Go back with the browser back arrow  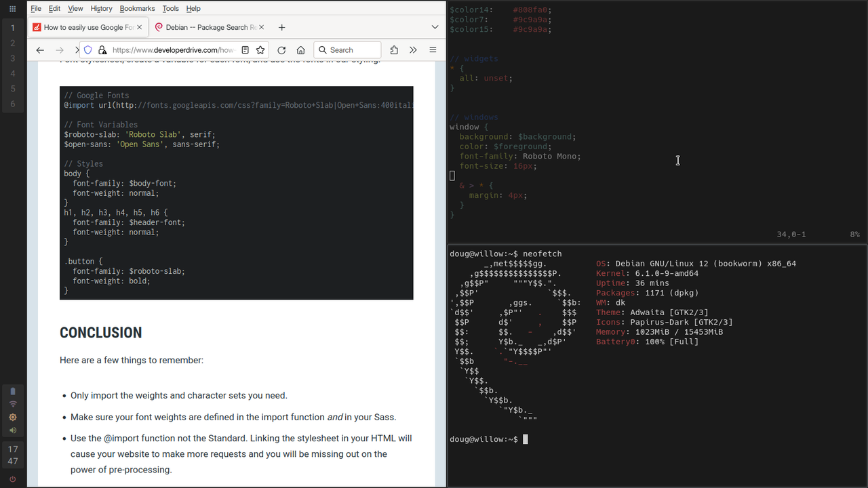[x=40, y=50]
